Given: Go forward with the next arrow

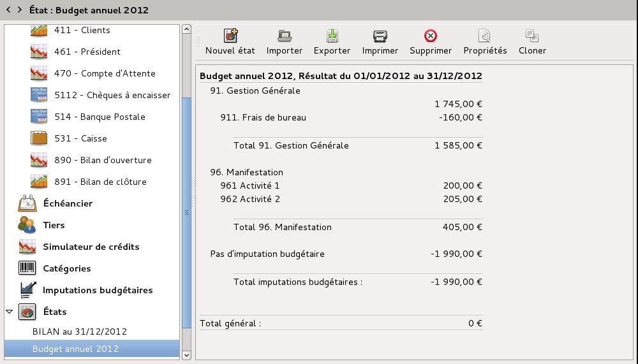Looking at the screenshot, I should pyautogui.click(x=20, y=10).
